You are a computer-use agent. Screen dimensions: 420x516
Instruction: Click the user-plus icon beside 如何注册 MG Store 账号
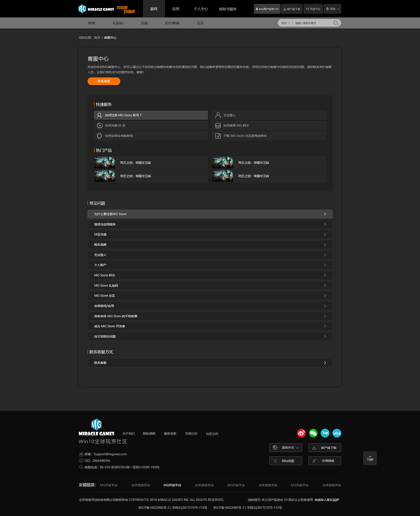point(99,115)
